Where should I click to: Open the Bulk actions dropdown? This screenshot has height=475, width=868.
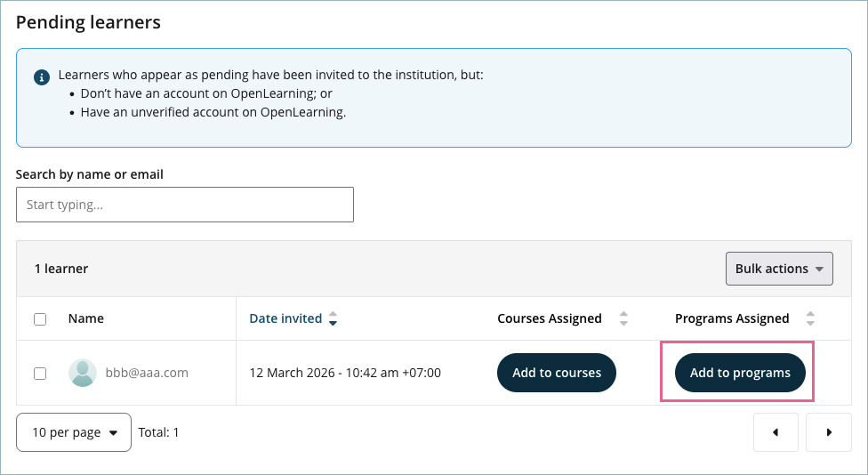click(779, 269)
